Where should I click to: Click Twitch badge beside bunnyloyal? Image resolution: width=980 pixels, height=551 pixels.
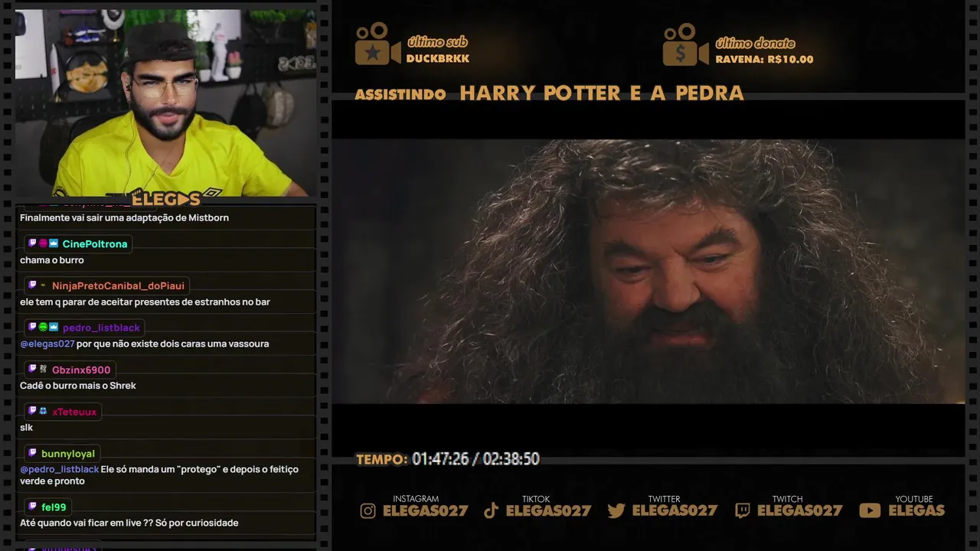click(32, 453)
